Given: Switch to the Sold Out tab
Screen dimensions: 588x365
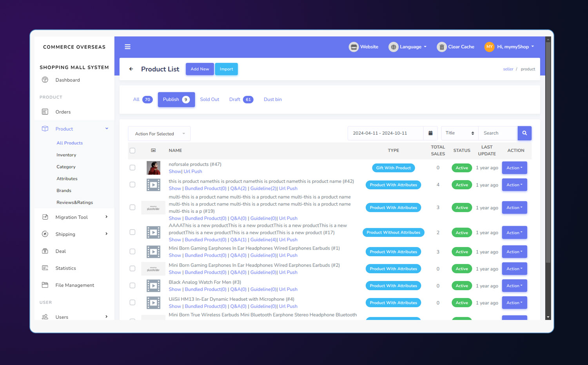Looking at the screenshot, I should tap(209, 99).
